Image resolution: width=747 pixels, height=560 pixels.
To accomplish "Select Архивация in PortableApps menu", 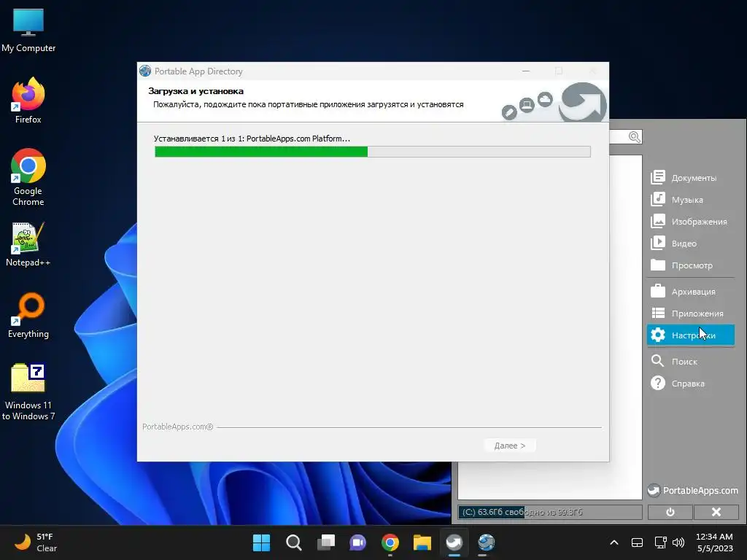I will (690, 292).
